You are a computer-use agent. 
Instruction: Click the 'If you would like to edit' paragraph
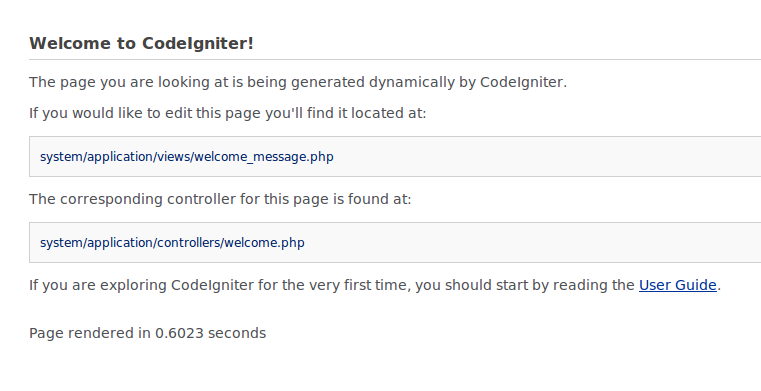click(x=228, y=113)
